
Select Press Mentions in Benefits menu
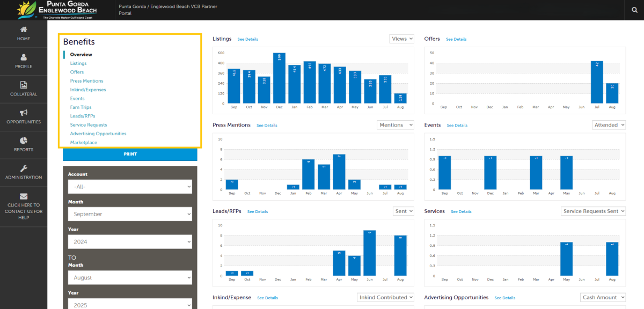tap(86, 81)
